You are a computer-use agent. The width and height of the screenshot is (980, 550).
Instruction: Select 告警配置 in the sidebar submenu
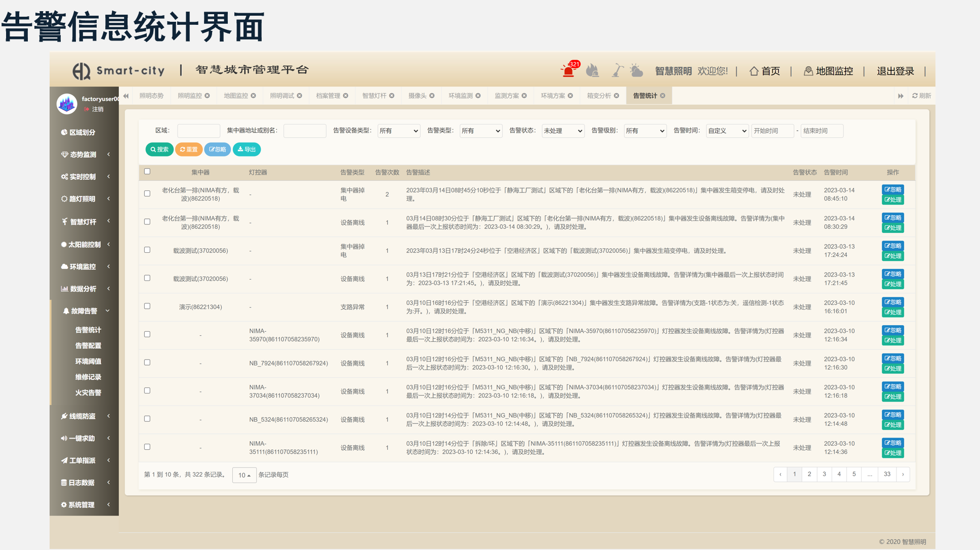coord(88,345)
